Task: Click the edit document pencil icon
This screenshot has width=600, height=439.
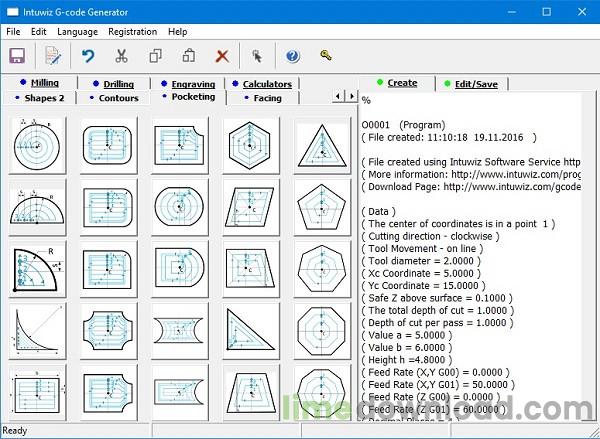Action: coord(52,56)
